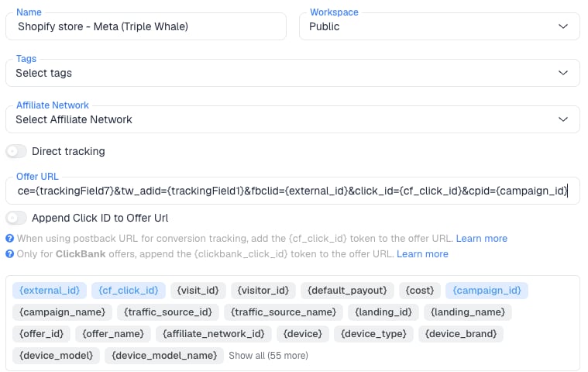The image size is (588, 372).
Task: Choose the {offer_name} token
Action: pyautogui.click(x=113, y=334)
